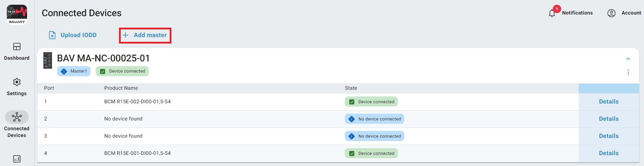Click the notification bell icon
This screenshot has width=644, height=166.
552,13
